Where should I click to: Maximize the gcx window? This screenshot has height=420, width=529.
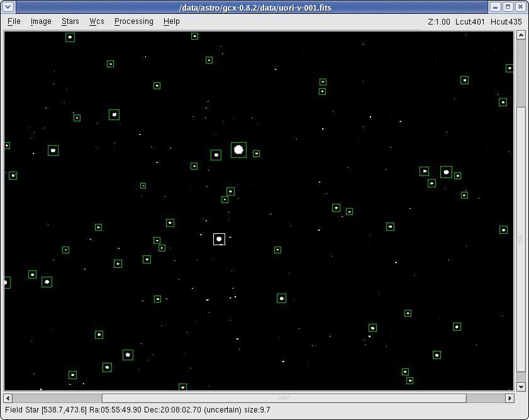508,8
